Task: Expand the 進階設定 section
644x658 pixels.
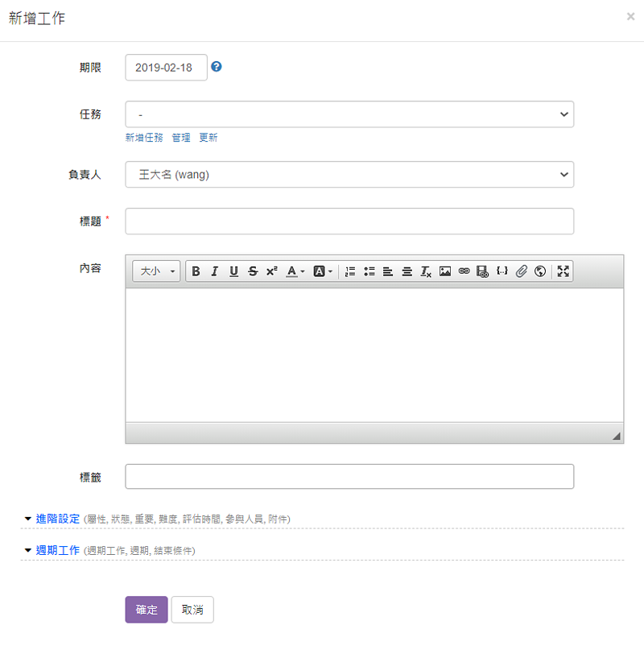Action: point(58,519)
